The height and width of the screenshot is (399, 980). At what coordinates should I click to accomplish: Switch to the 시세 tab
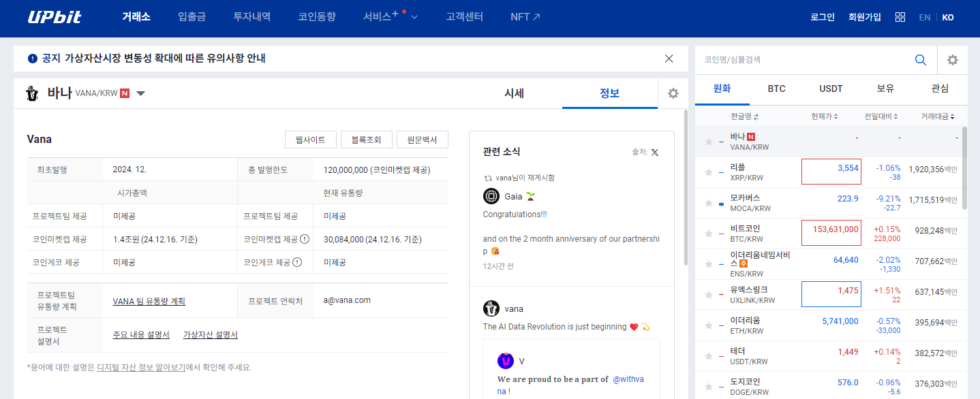(515, 93)
